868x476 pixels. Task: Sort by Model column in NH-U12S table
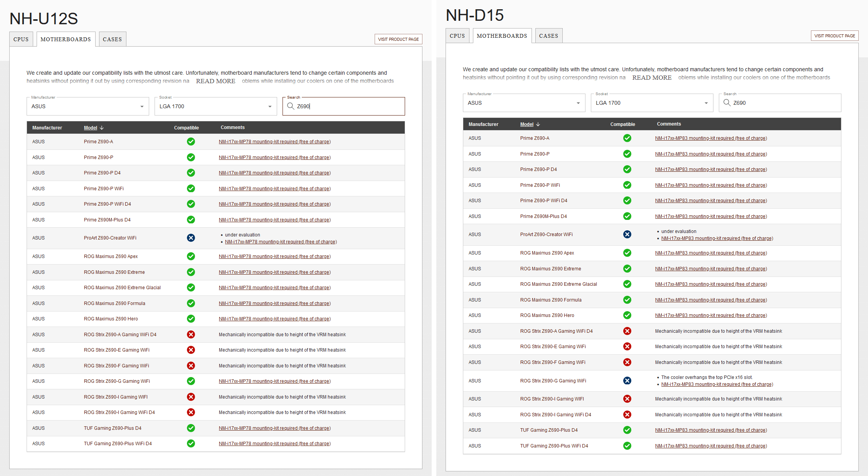coord(91,128)
